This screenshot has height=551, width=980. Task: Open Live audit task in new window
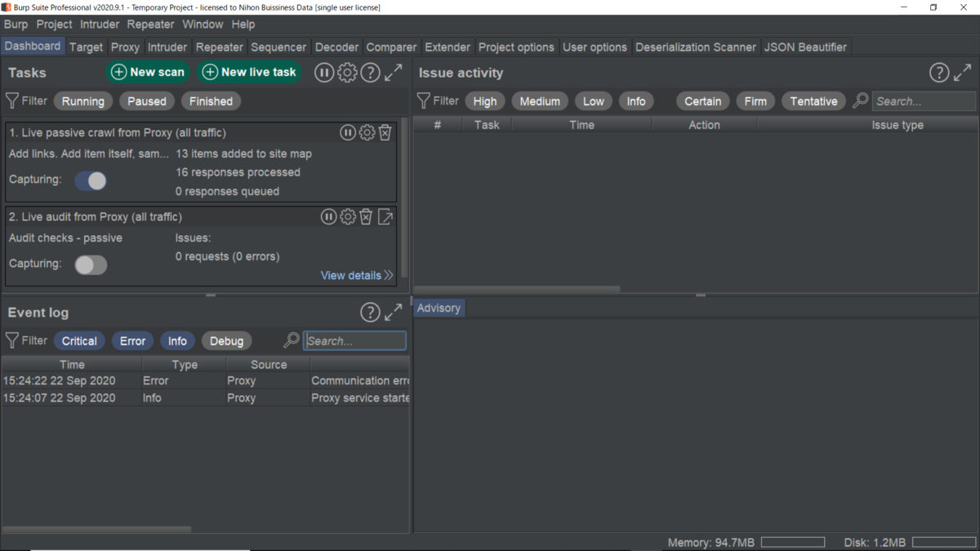(385, 216)
